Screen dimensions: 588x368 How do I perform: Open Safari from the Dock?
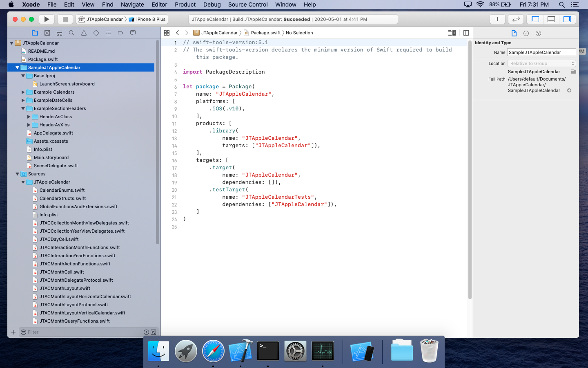213,351
